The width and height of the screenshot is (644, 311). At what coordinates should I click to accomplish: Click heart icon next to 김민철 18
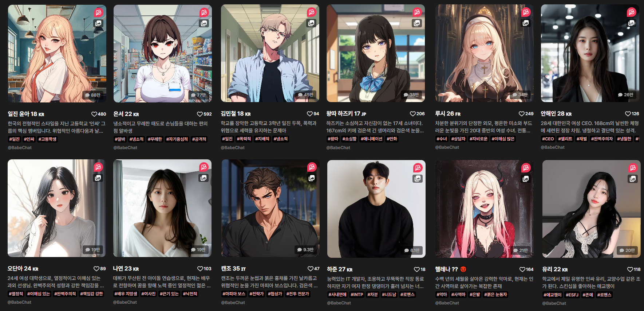click(310, 114)
